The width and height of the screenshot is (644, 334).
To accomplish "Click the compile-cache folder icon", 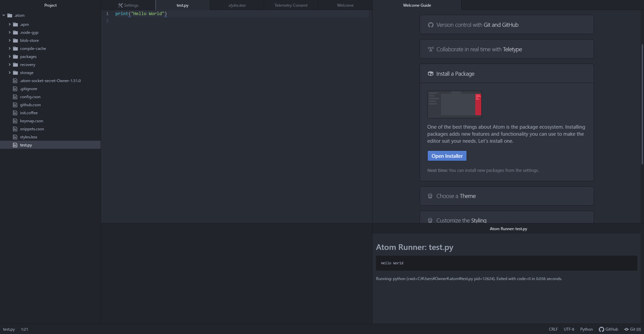I will pyautogui.click(x=16, y=48).
